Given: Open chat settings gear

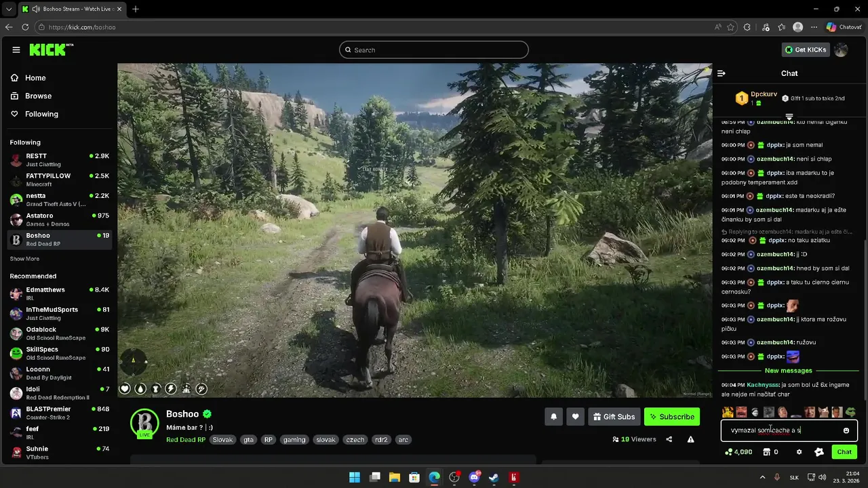Looking at the screenshot, I should tap(799, 452).
